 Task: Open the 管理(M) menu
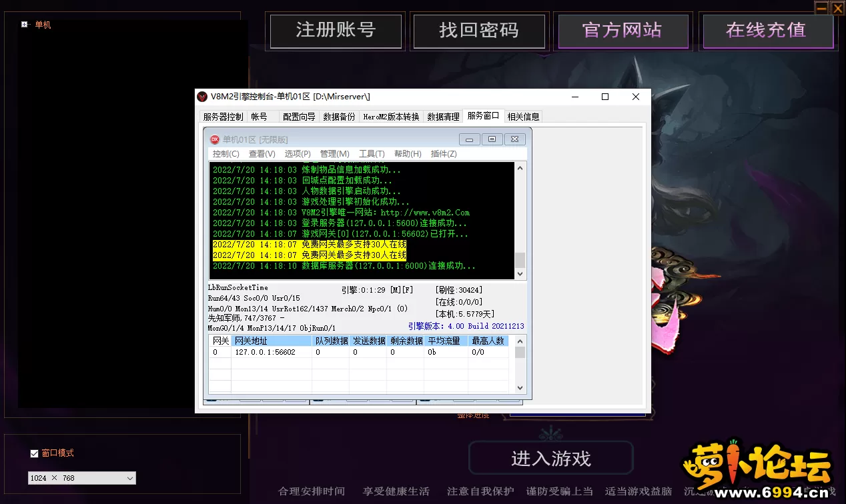[x=334, y=154]
